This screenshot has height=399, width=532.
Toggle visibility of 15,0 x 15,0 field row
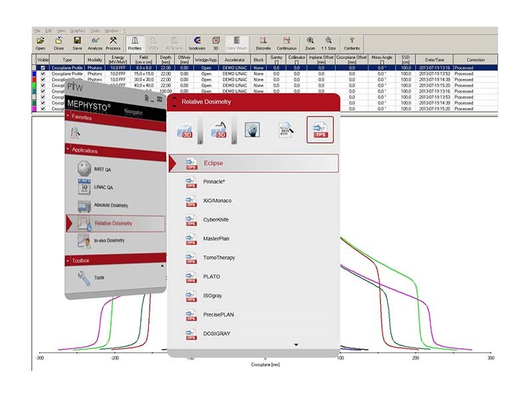[x=43, y=74]
